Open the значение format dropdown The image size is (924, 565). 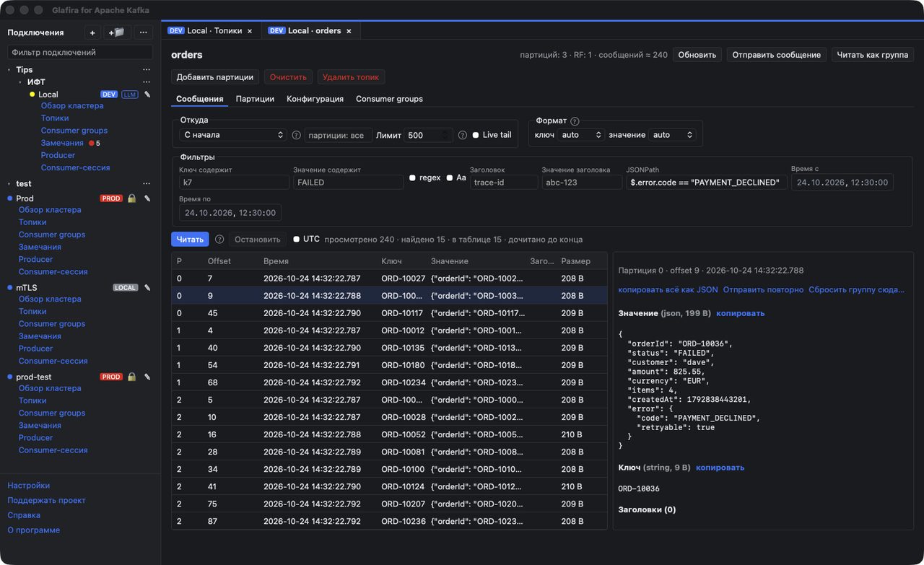(x=672, y=135)
